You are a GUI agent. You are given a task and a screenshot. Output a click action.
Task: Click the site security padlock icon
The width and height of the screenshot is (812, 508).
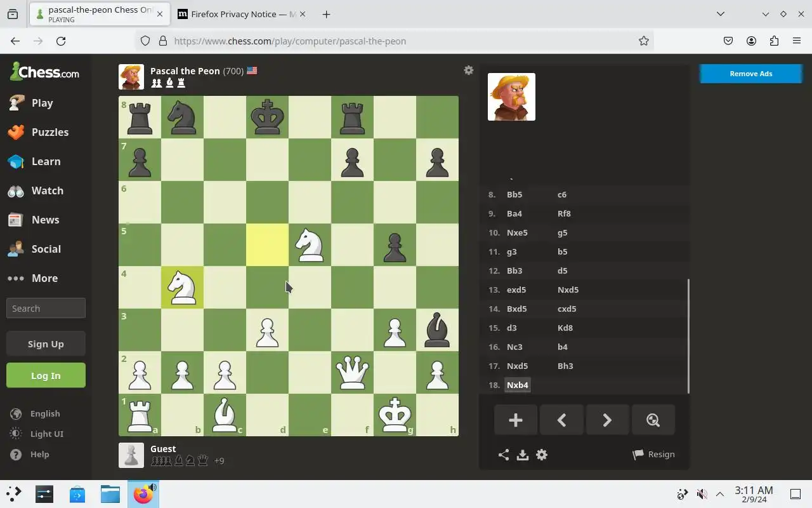(x=162, y=41)
